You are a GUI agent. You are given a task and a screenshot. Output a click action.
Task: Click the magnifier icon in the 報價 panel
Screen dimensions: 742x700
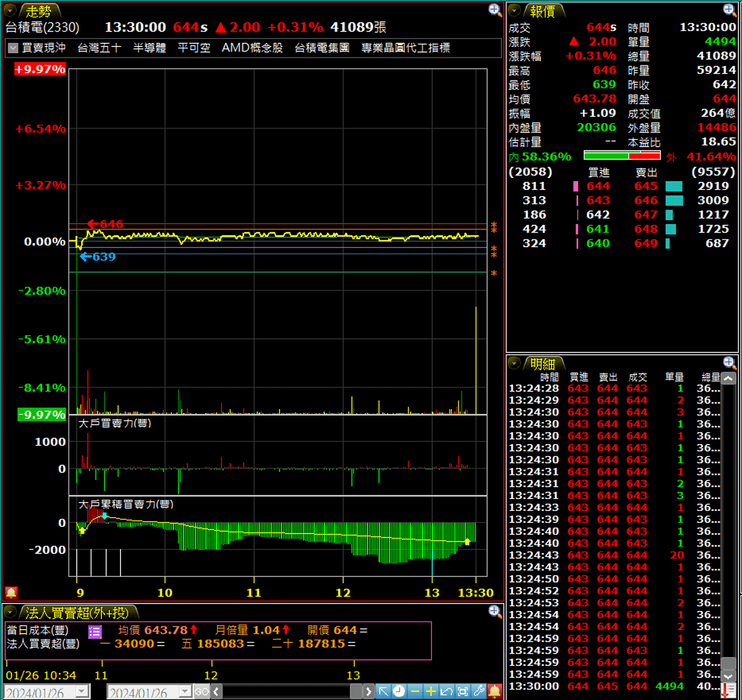click(x=730, y=9)
